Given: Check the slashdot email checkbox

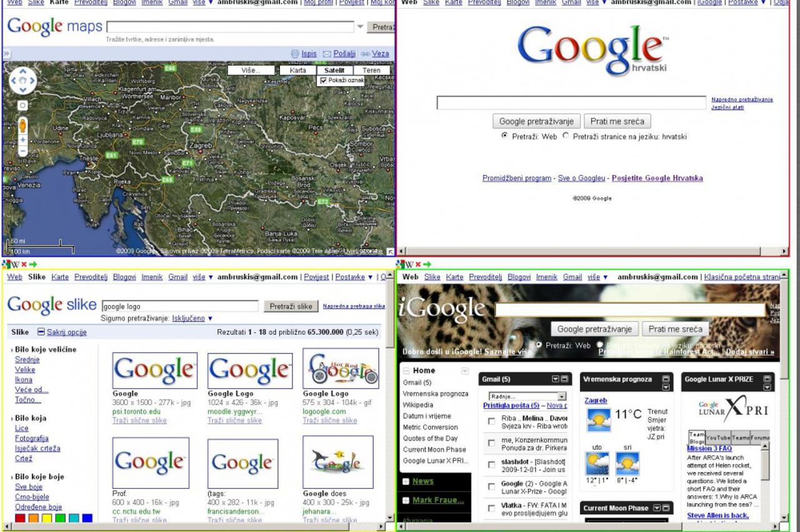Looking at the screenshot, I should pos(491,465).
